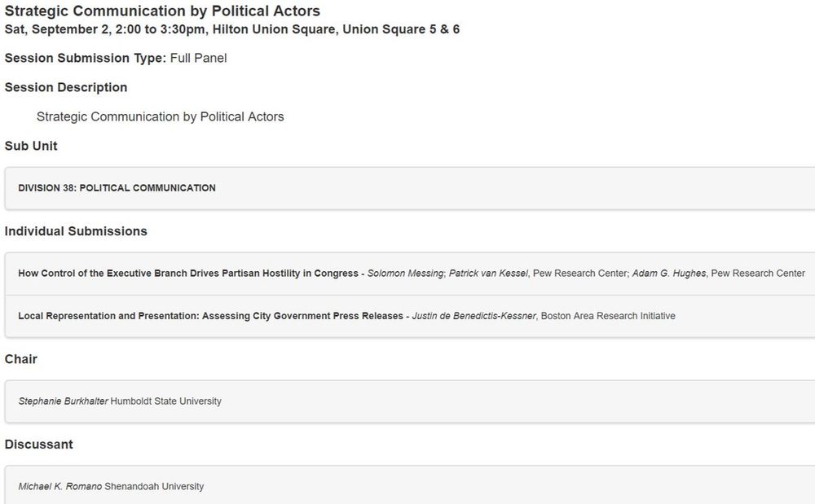
Task: Click the Discussant heading
Action: pyautogui.click(x=38, y=445)
